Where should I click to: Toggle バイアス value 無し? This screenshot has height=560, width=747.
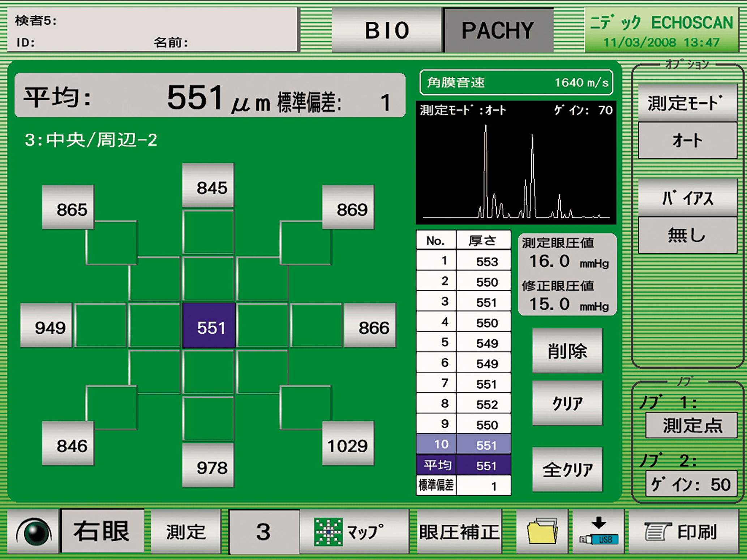687,235
